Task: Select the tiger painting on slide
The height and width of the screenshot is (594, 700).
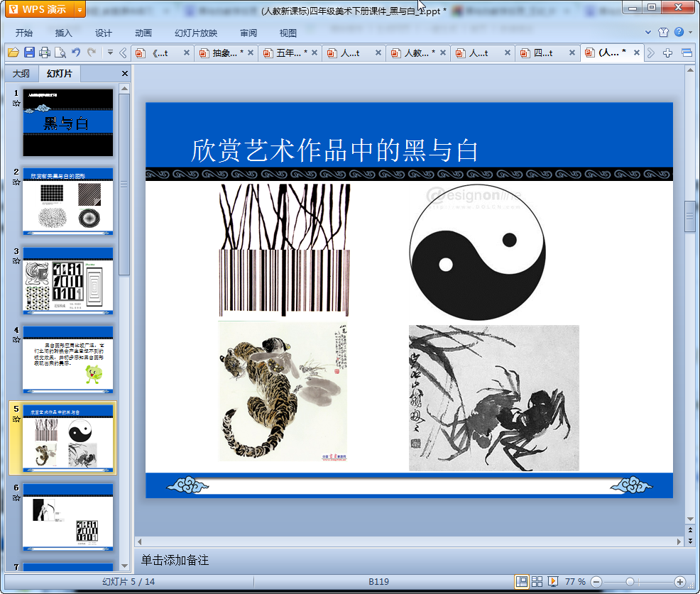Action: (x=283, y=391)
